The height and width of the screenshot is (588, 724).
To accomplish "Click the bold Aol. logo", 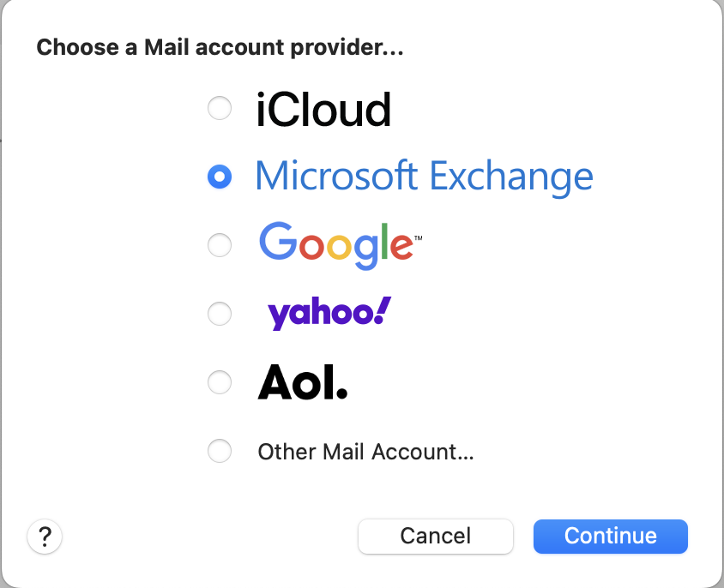I will pyautogui.click(x=303, y=383).
